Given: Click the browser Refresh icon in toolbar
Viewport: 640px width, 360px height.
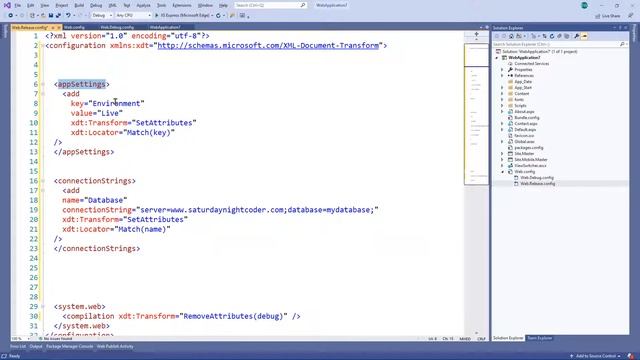Looking at the screenshot, I should [218, 16].
